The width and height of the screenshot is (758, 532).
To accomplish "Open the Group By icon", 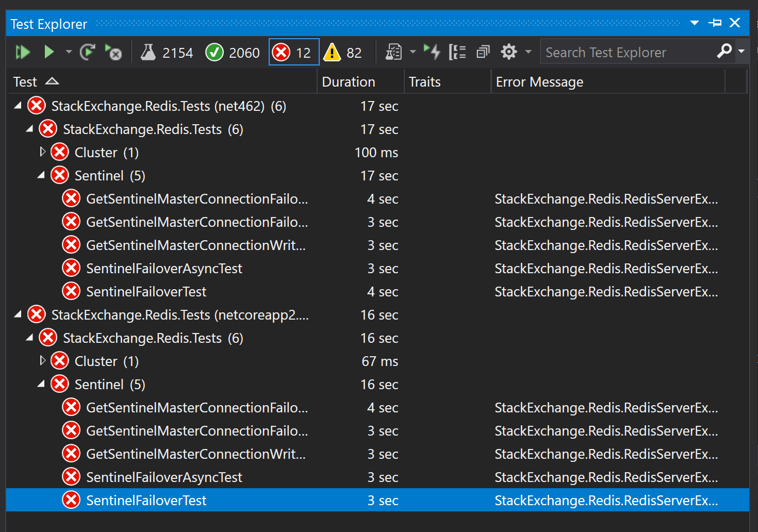I will pos(457,52).
